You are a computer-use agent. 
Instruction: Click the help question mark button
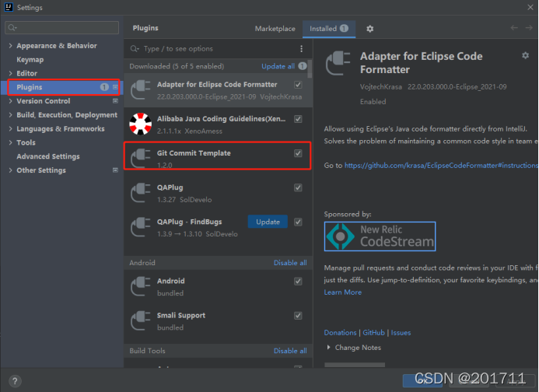point(15,381)
